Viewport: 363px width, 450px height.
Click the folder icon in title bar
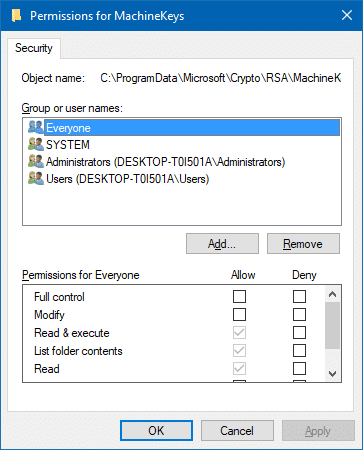(16, 15)
